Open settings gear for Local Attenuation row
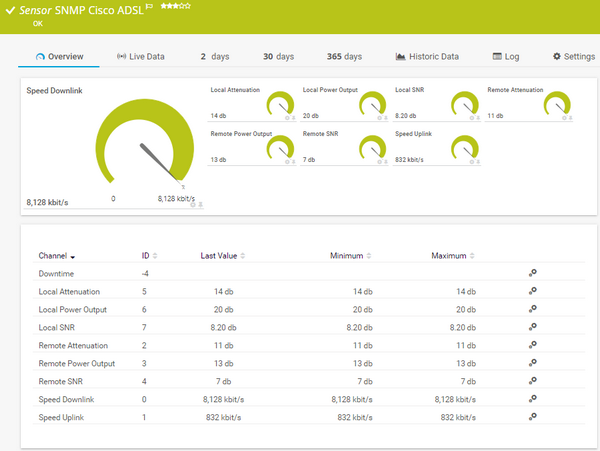 pos(533,291)
